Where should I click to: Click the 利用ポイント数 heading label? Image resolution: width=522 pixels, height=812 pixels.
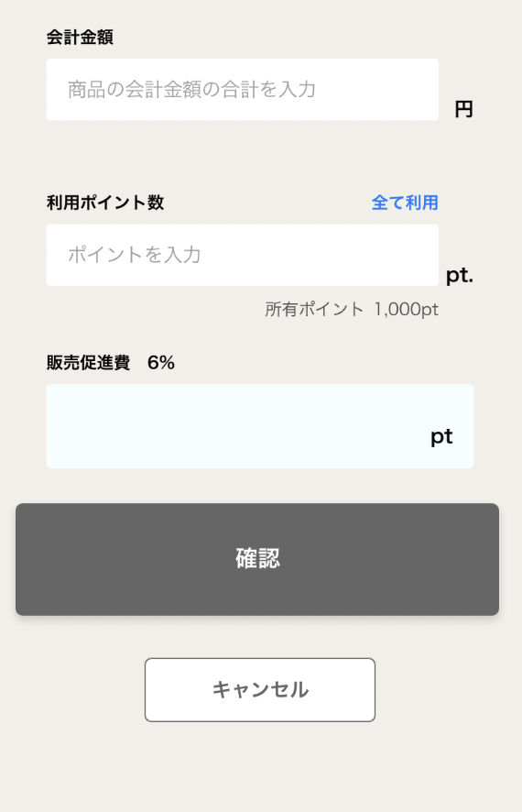[x=105, y=203]
